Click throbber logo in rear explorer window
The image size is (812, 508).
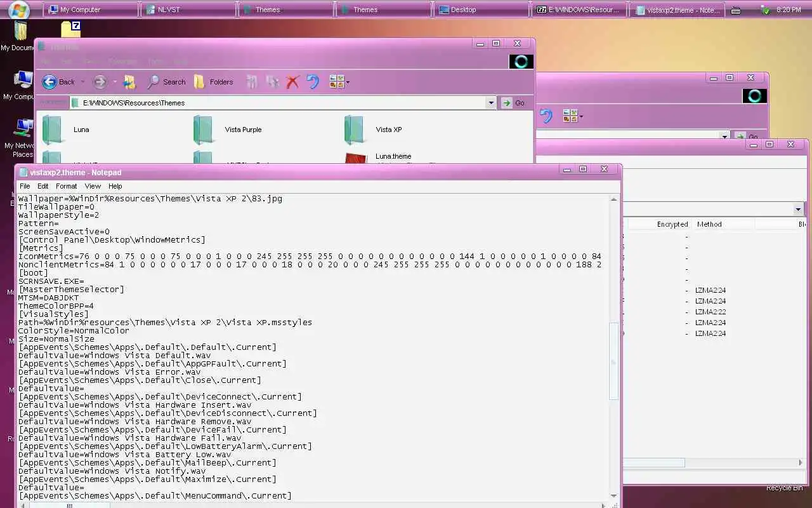754,96
